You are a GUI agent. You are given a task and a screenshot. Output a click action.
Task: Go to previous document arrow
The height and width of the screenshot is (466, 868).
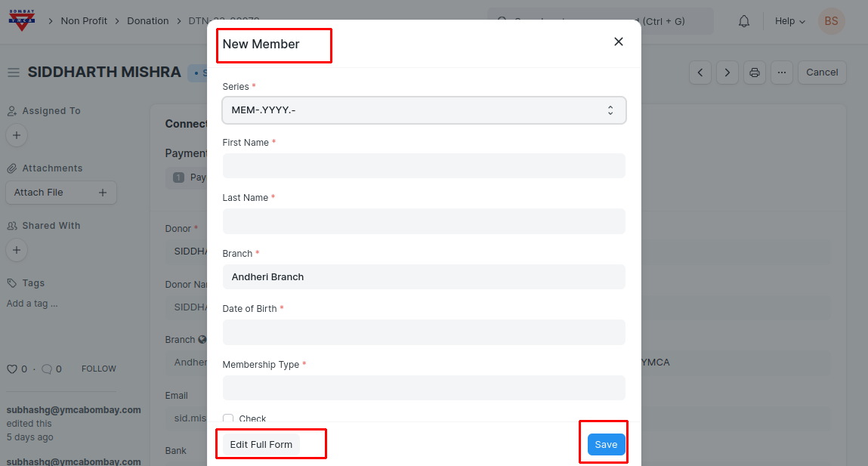coord(700,73)
